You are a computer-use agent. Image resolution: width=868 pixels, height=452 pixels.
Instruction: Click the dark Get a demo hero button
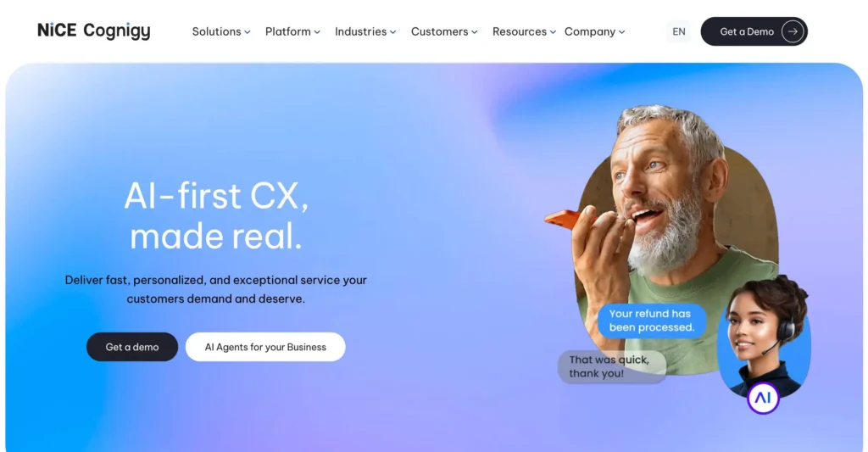pyautogui.click(x=132, y=347)
